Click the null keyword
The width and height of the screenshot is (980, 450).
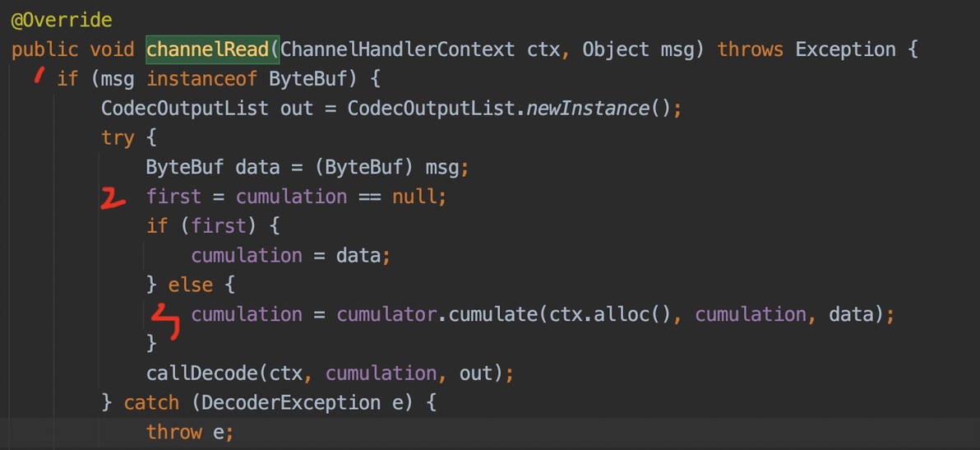point(414,197)
